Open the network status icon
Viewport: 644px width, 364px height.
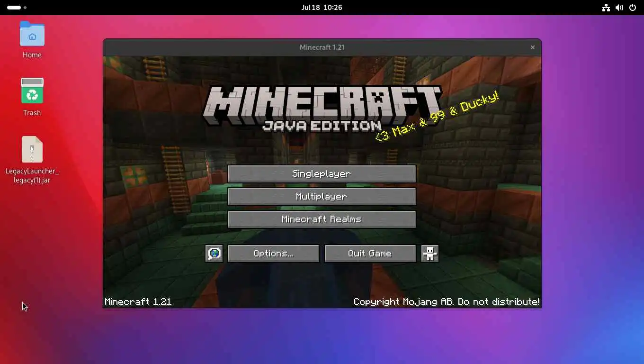click(606, 8)
